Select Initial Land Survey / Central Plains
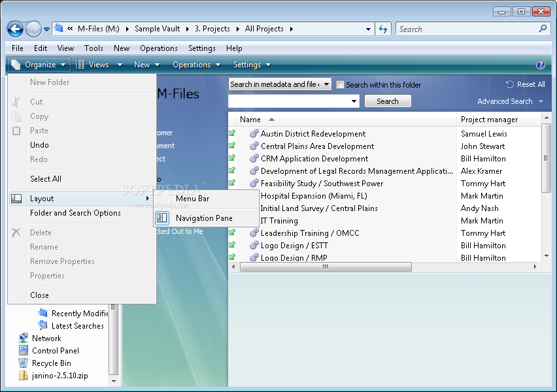557x392 pixels. pyautogui.click(x=318, y=208)
